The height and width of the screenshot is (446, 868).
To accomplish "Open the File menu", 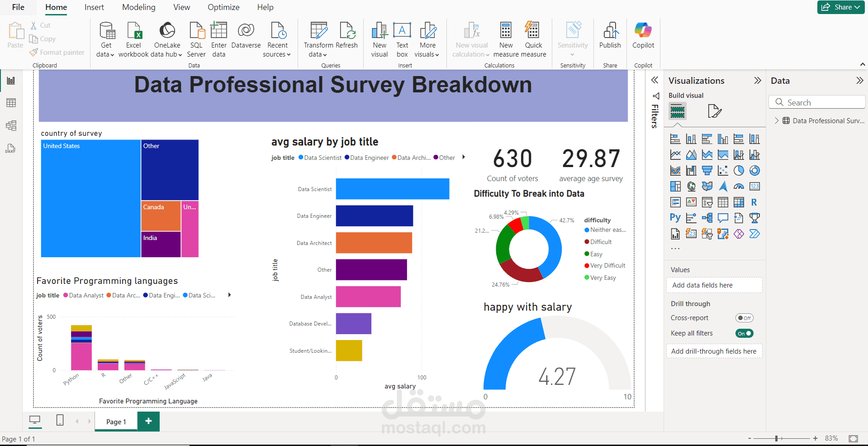I will [x=18, y=7].
